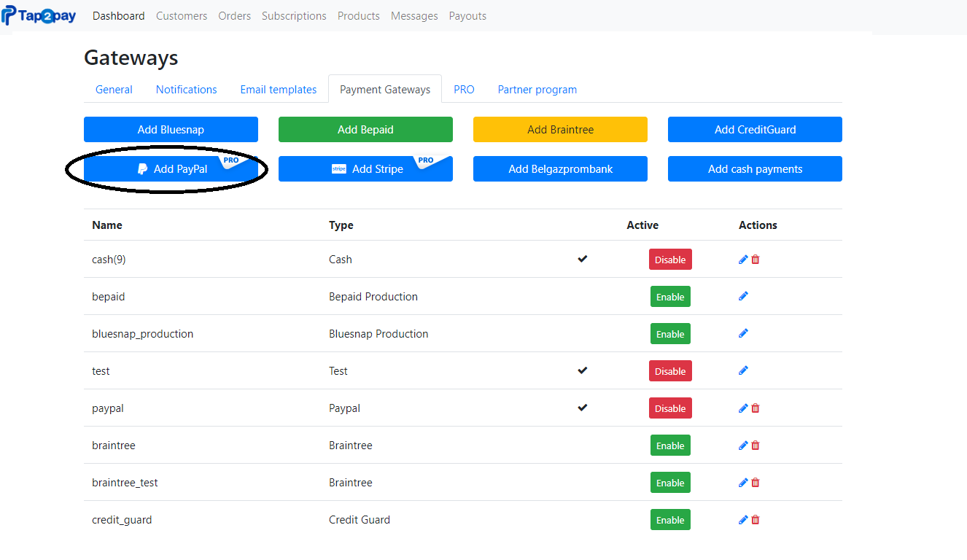Delete the cash(9) gateway via trash icon
Viewport: 967px width, 560px height.
(756, 260)
